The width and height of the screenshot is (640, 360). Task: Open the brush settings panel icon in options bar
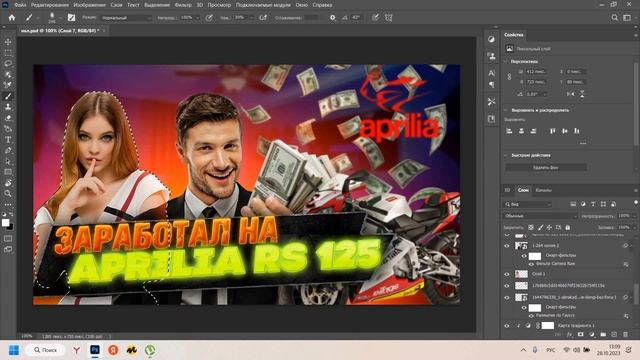(71, 18)
